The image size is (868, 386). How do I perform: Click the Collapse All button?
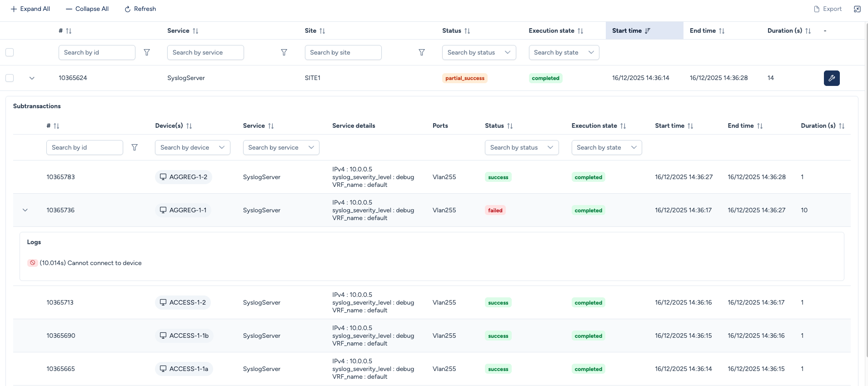click(x=87, y=9)
